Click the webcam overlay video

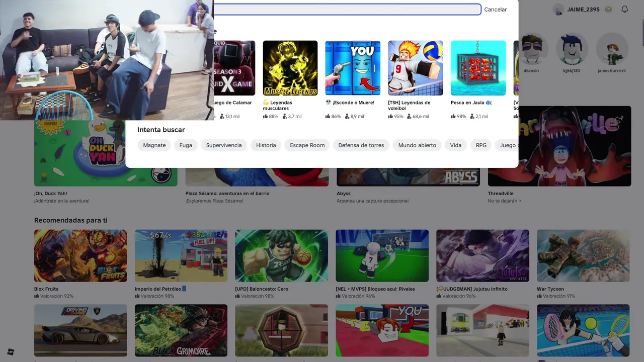pos(107,60)
